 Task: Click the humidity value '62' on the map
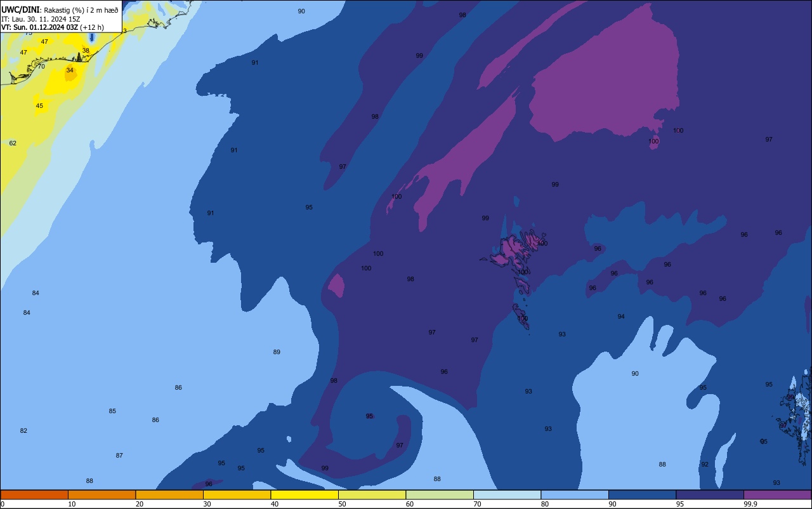click(13, 143)
